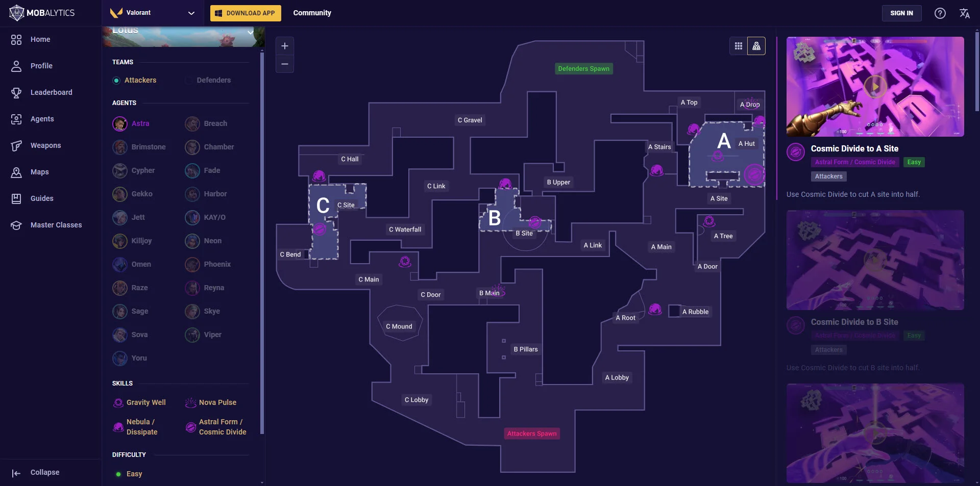
Task: Click the Sign In button
Action: pyautogui.click(x=901, y=13)
